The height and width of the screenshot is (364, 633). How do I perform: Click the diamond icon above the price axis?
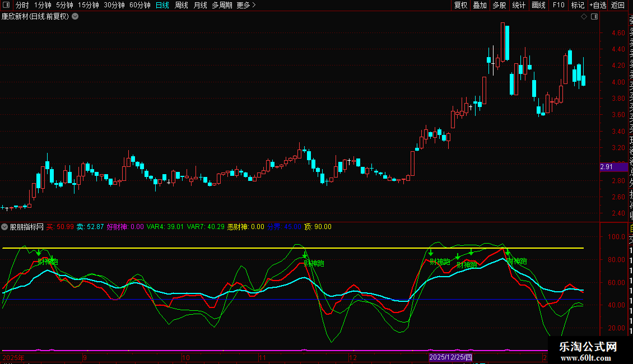pyautogui.click(x=584, y=17)
